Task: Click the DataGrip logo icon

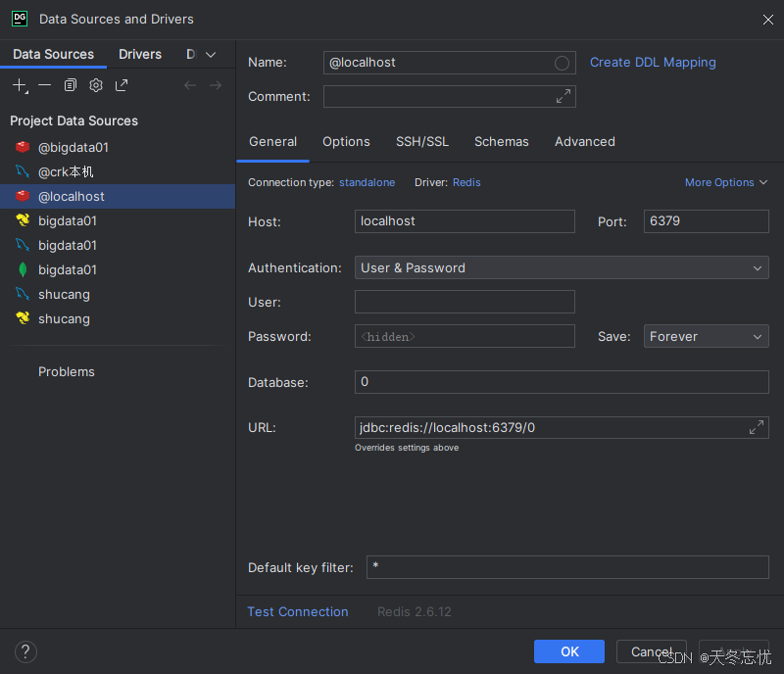Action: click(20, 19)
